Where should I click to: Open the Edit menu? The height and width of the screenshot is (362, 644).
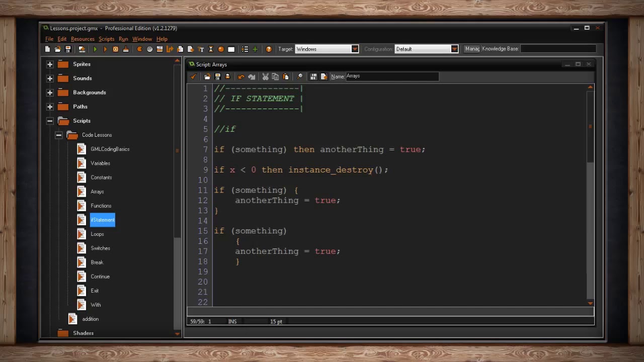click(x=62, y=39)
